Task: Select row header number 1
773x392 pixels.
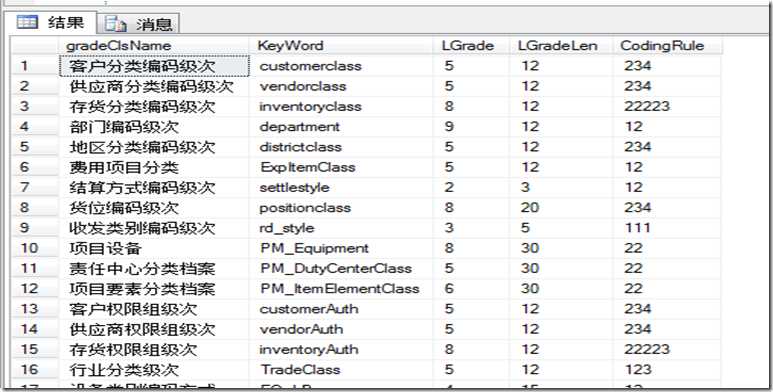Action: point(35,66)
